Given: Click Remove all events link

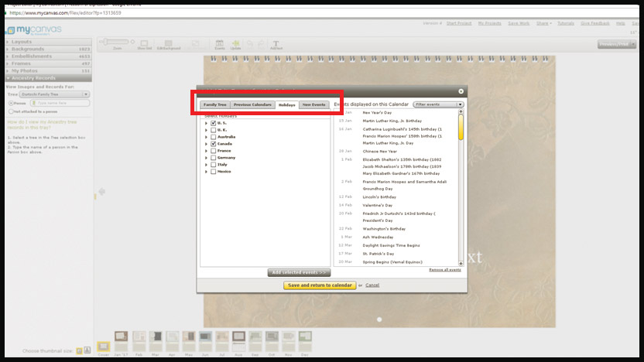Looking at the screenshot, I should point(445,270).
